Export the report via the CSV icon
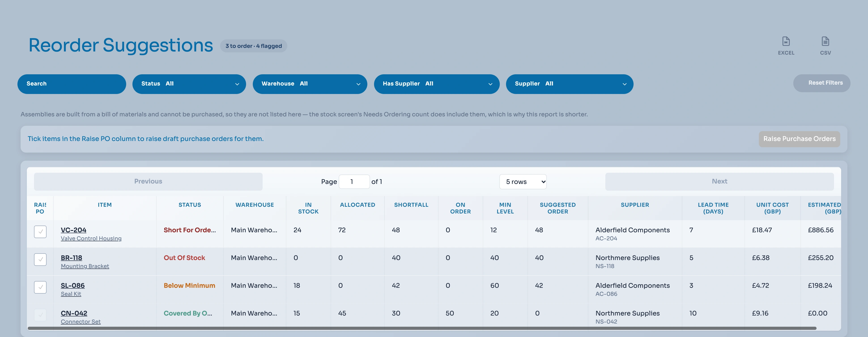This screenshot has width=868, height=337. 825,46
